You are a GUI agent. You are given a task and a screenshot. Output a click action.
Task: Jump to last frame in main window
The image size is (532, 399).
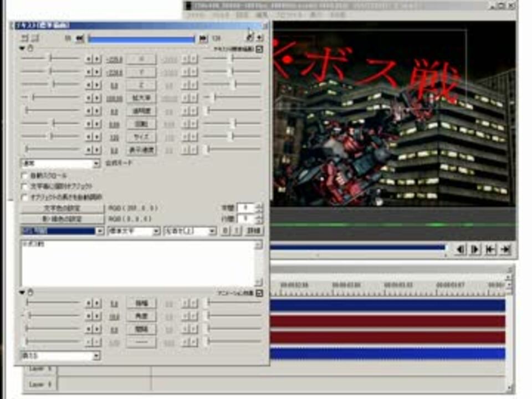coord(505,250)
